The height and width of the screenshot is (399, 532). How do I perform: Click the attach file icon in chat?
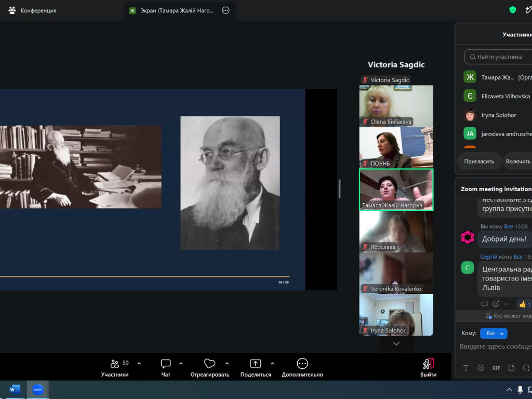tap(511, 368)
